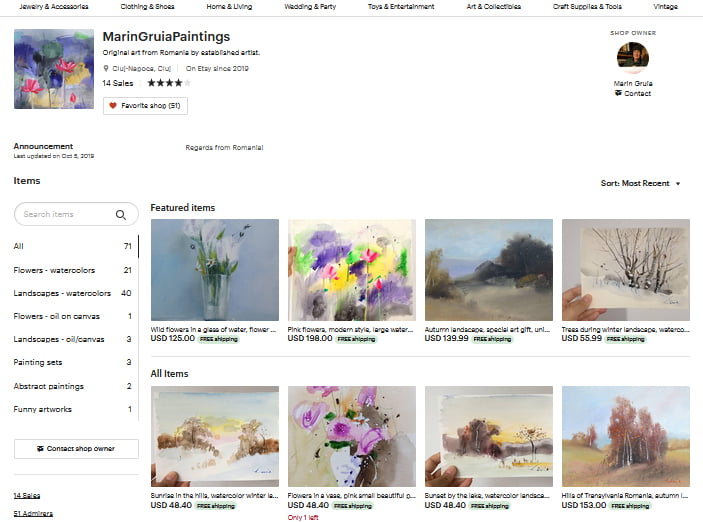Click the heart icon on Favorite shop

pos(113,105)
